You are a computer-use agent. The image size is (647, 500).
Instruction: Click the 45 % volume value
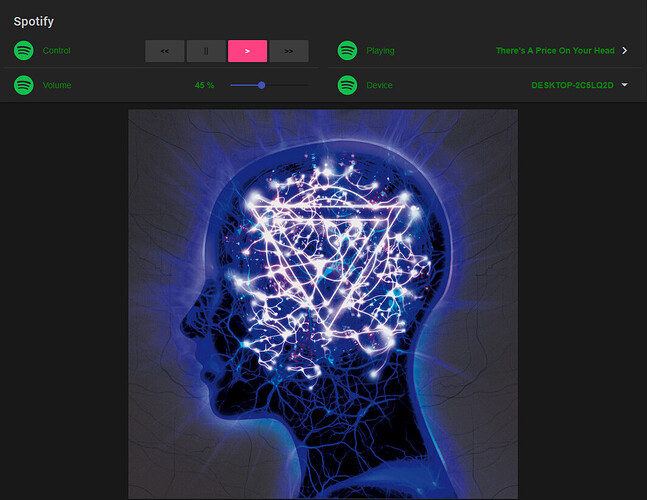[x=204, y=85]
